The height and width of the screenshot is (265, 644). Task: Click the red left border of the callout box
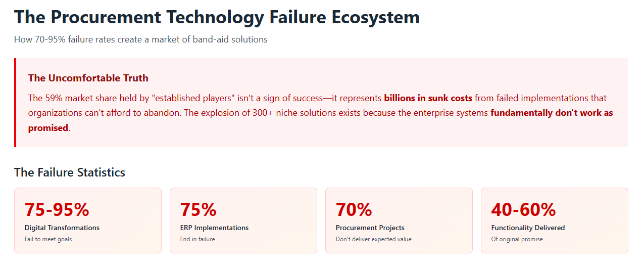click(15, 103)
